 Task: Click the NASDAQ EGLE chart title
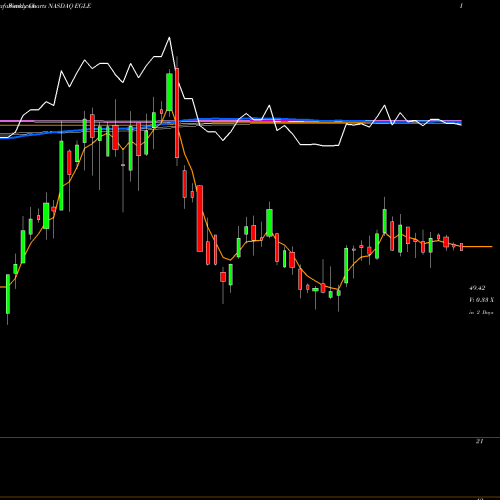click(x=70, y=6)
